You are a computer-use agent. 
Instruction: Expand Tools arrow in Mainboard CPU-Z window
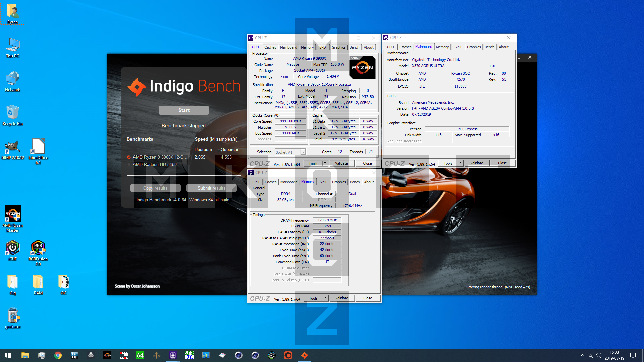tap(460, 163)
